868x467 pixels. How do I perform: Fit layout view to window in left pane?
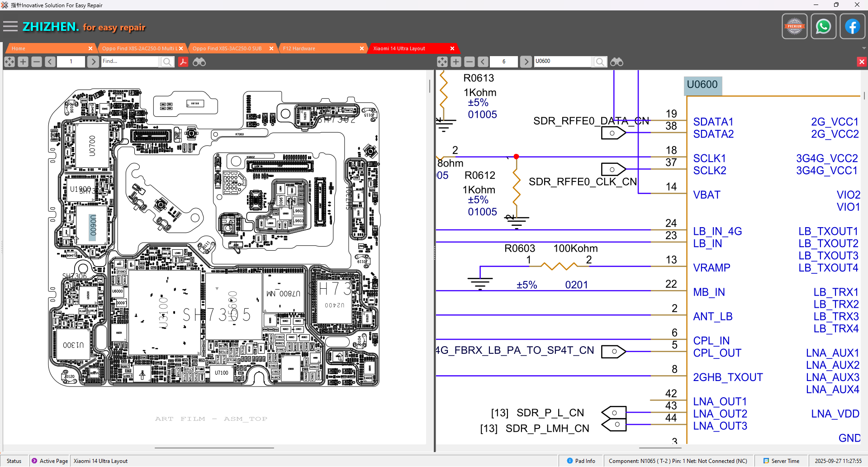[9, 62]
